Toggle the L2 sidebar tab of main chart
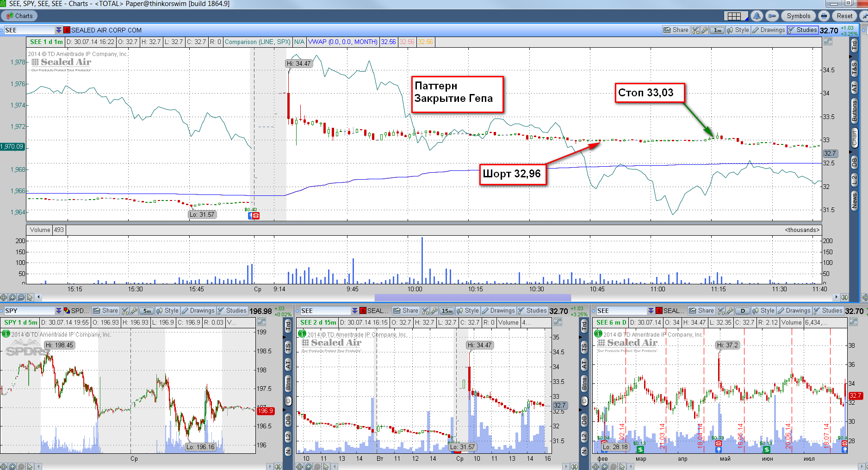This screenshot has height=470, width=868. click(854, 180)
